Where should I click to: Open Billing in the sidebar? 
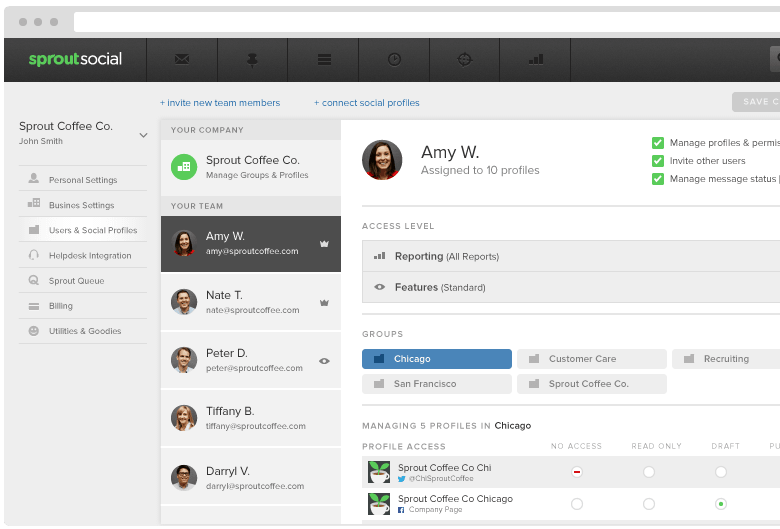click(83, 306)
